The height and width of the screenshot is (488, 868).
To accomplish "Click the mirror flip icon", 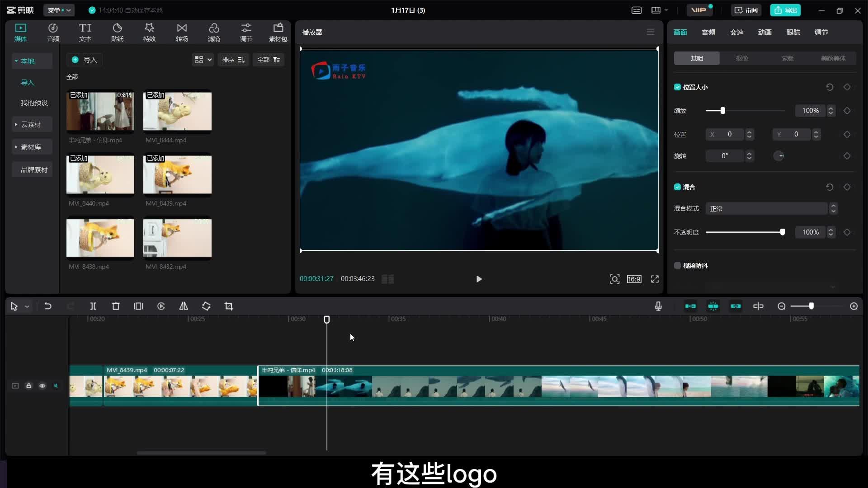I will pyautogui.click(x=184, y=306).
